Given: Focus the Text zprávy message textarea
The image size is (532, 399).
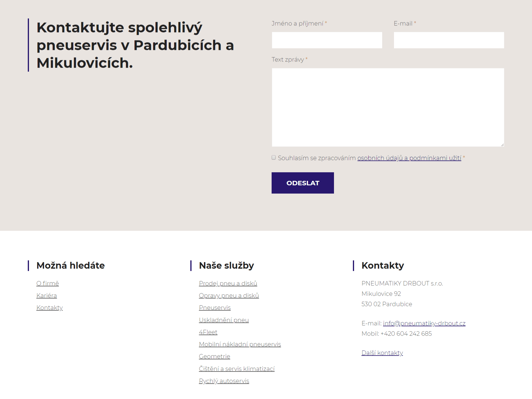Looking at the screenshot, I should [388, 107].
